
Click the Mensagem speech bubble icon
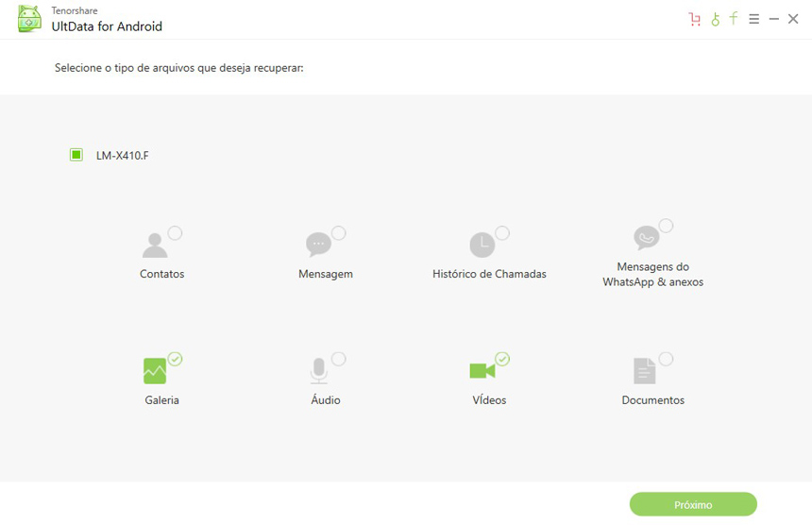coord(318,246)
